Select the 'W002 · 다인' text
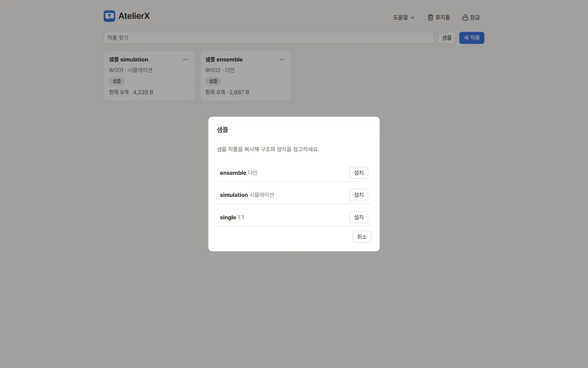Screen dimensions: 588x368 click(x=220, y=70)
